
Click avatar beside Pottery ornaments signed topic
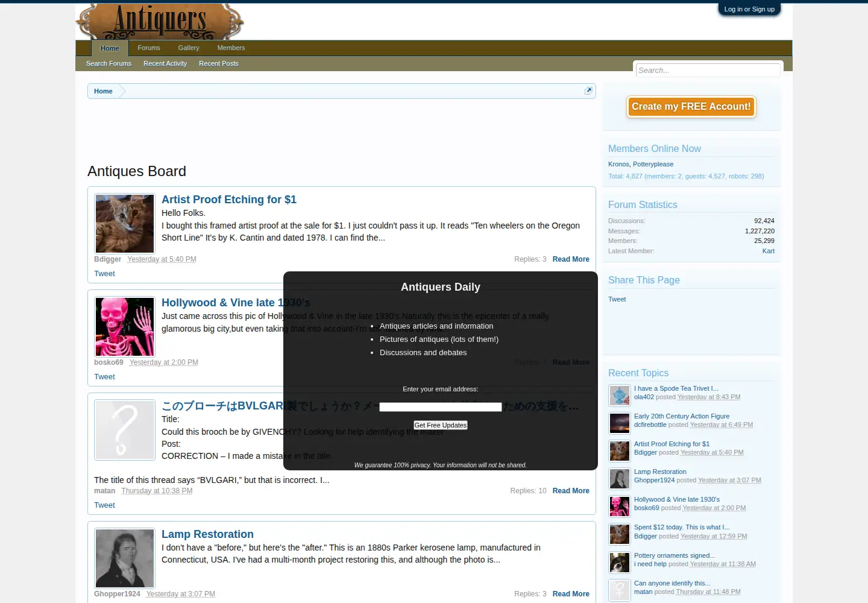[x=619, y=562]
